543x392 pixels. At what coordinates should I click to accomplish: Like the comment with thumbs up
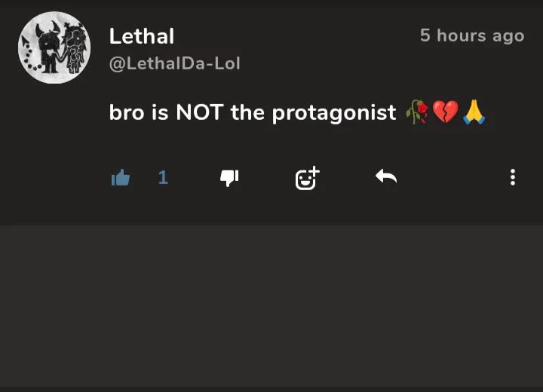point(121,178)
